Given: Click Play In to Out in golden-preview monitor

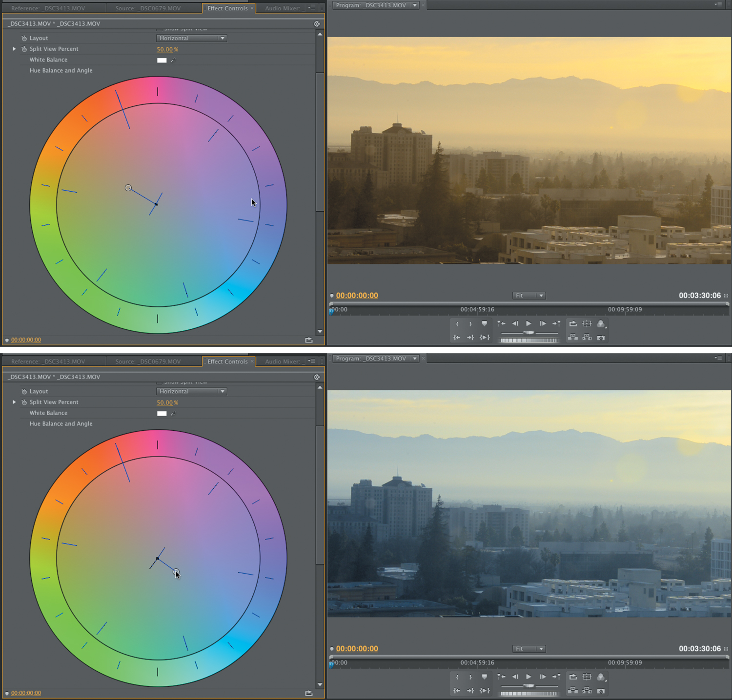Looking at the screenshot, I should (x=485, y=338).
